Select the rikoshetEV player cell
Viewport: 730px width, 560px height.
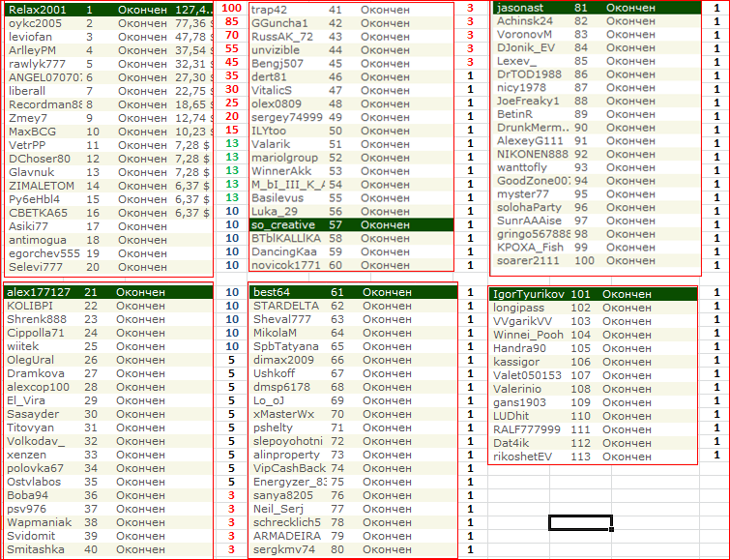point(523,457)
